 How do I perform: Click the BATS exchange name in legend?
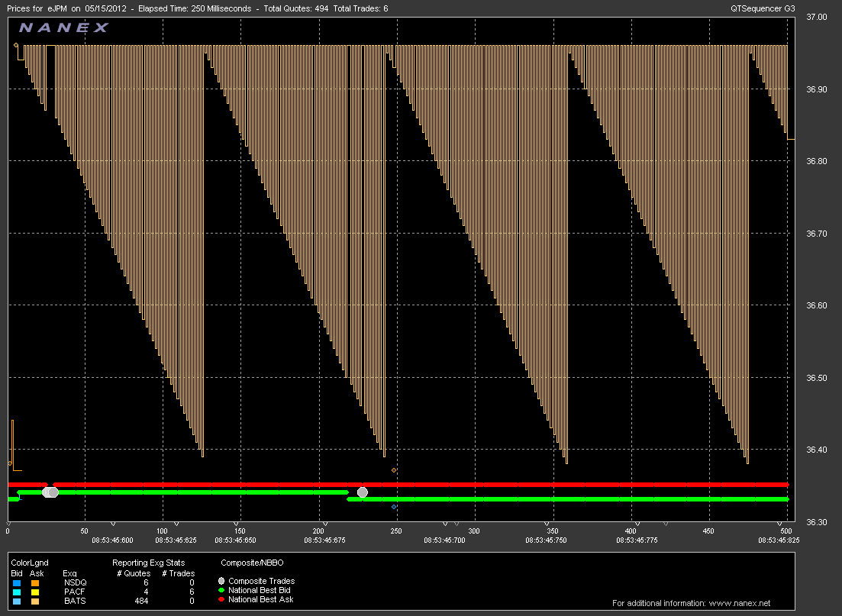point(75,601)
